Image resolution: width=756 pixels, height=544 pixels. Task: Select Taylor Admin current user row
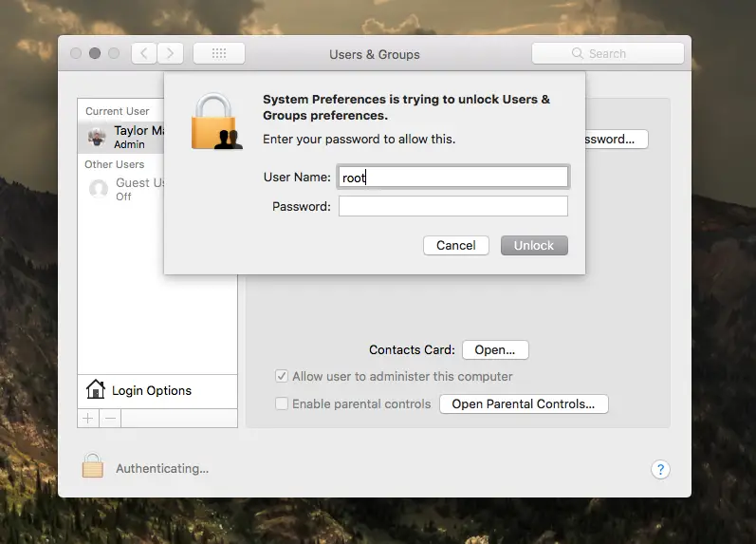121,137
